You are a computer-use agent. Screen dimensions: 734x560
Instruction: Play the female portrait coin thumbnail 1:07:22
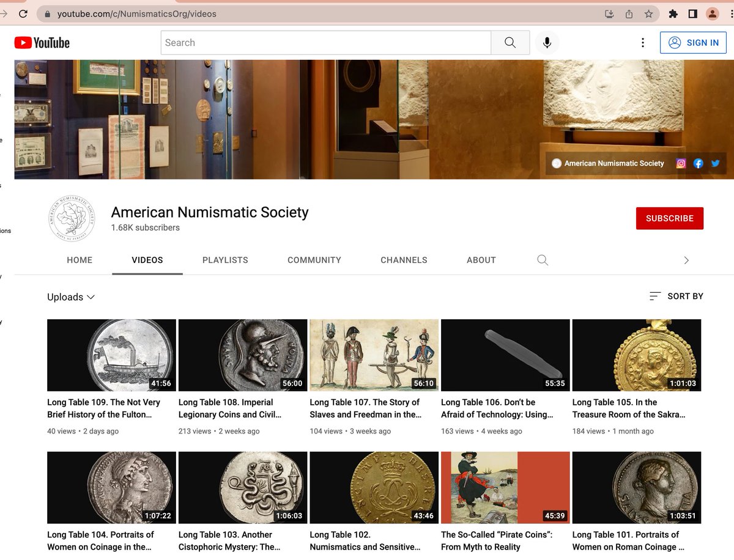(111, 488)
